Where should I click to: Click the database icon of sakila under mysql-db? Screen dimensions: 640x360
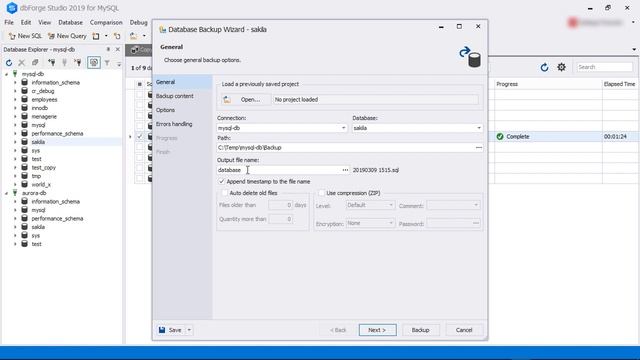pyautogui.click(x=24, y=142)
